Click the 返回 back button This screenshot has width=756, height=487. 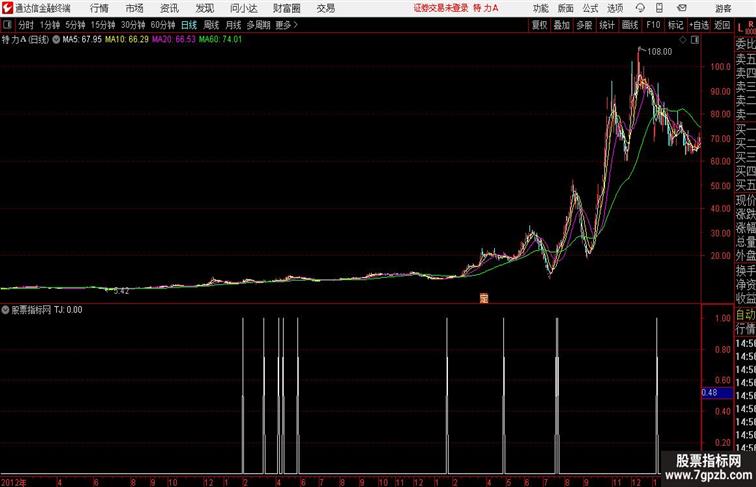[x=722, y=25]
